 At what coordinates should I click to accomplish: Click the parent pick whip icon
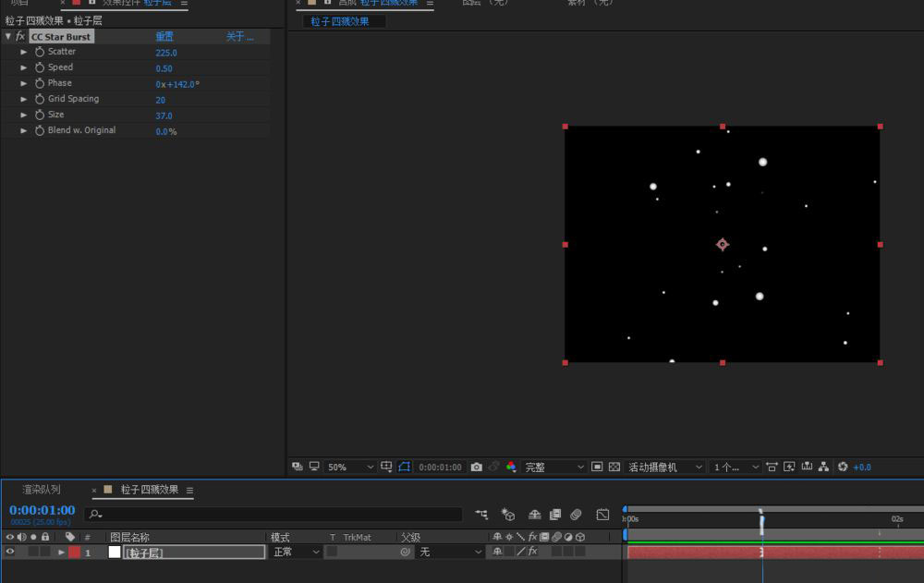(x=405, y=553)
